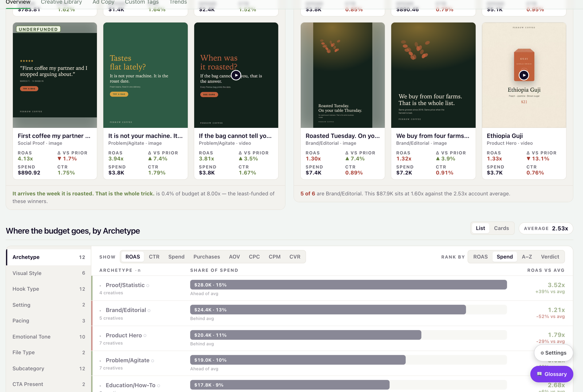Click info circle next to Proof/Statistic

148,286
